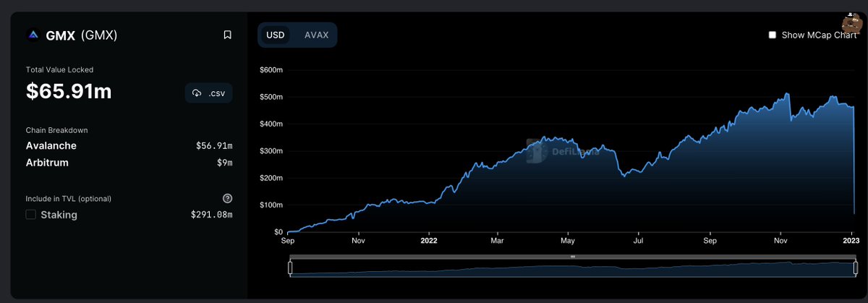The width and height of the screenshot is (868, 303).
Task: Enable the Staking checkbox
Action: pyautogui.click(x=31, y=215)
